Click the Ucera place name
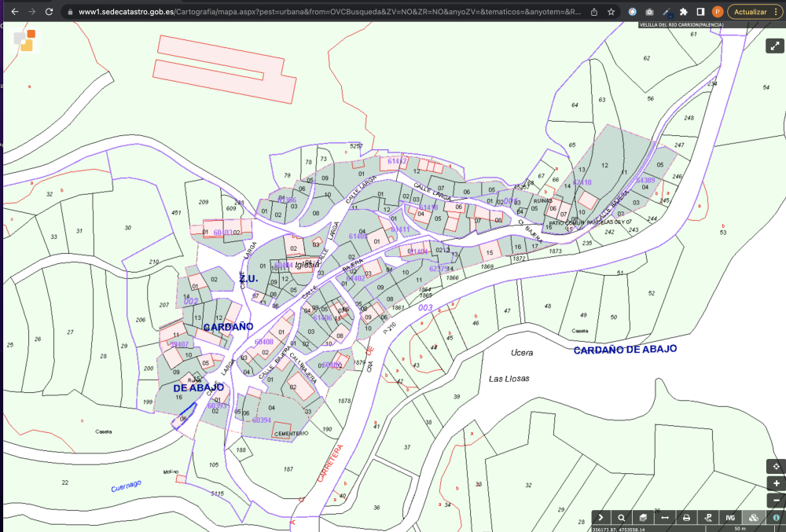Viewport: 786px width, 532px height. (x=522, y=353)
